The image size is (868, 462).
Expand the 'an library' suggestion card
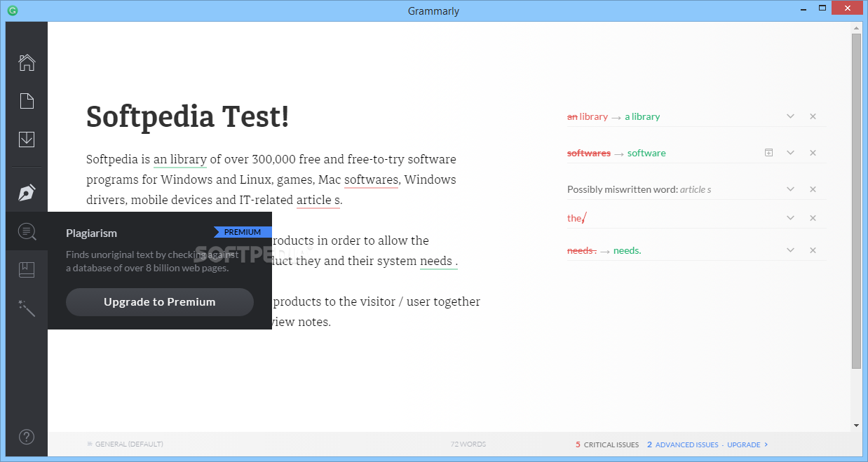[790, 116]
